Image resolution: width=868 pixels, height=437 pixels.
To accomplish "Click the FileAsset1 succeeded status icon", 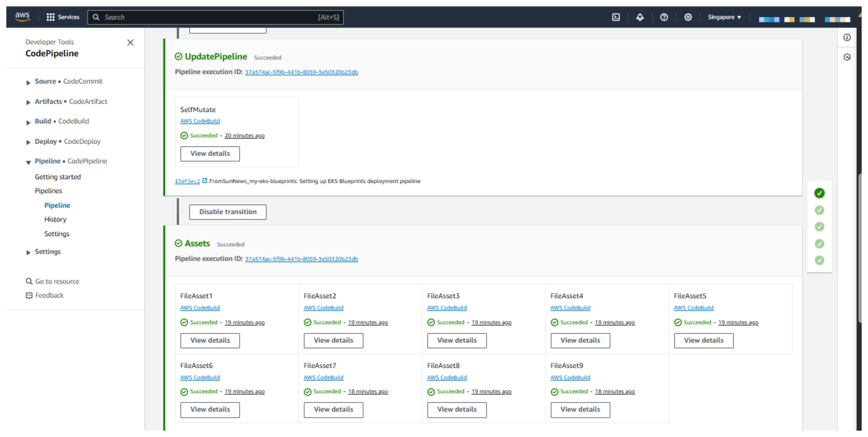I will point(184,323).
